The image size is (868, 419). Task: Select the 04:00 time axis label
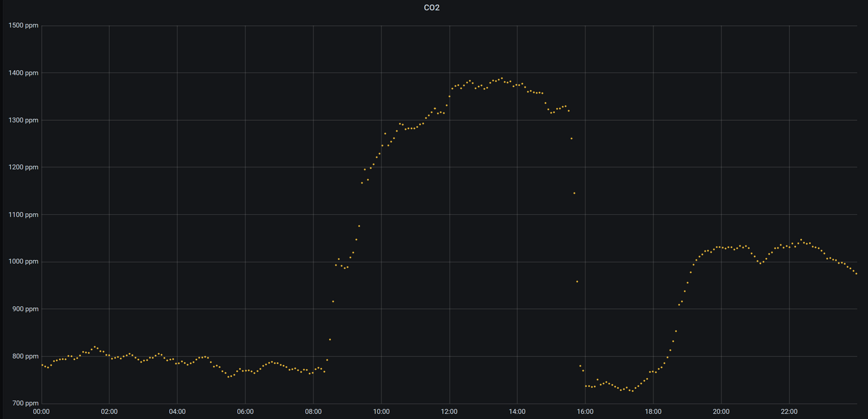point(177,412)
